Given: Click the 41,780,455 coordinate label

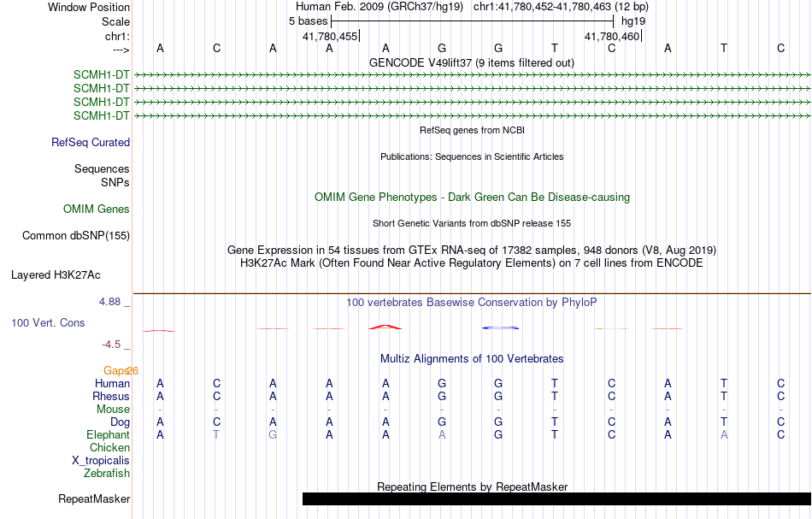Looking at the screenshot, I should point(330,36).
